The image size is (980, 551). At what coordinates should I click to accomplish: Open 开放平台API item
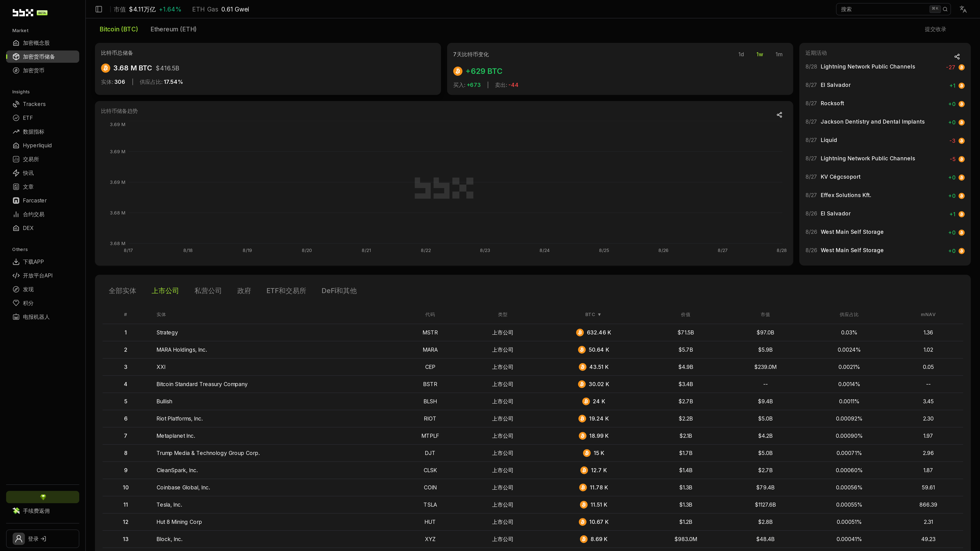pos(43,276)
